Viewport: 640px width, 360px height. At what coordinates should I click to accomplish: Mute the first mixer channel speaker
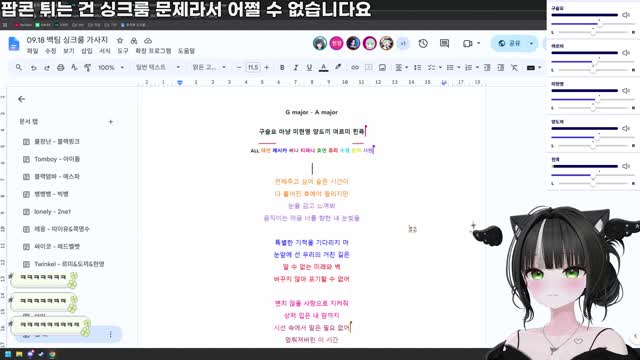[x=626, y=15]
